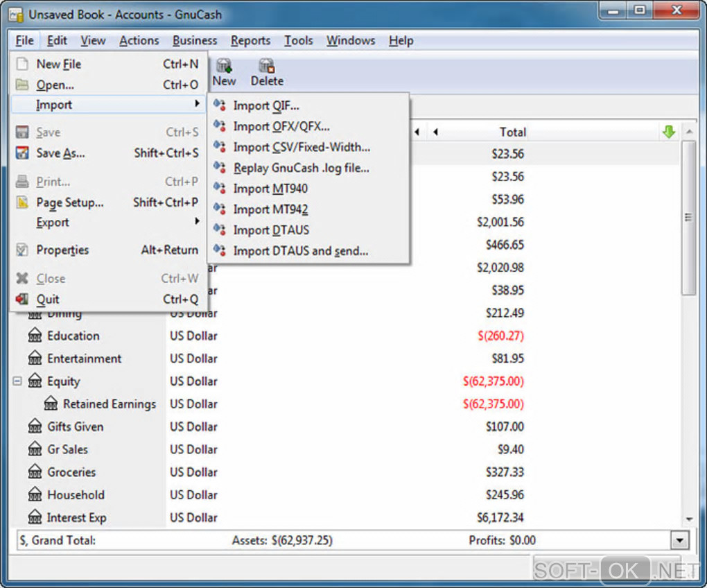
Task: Choose Properties from the File menu
Action: click(108, 250)
